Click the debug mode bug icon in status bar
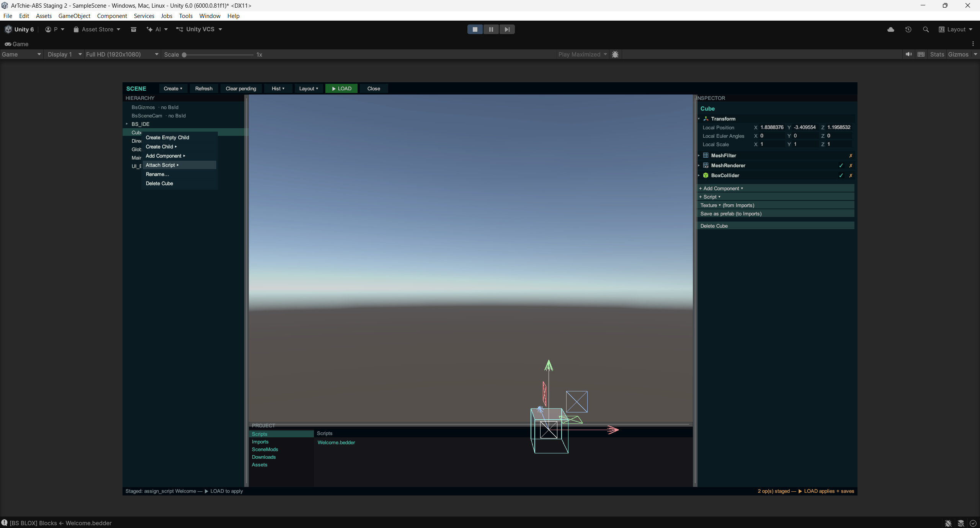The width and height of the screenshot is (980, 528). tap(948, 523)
